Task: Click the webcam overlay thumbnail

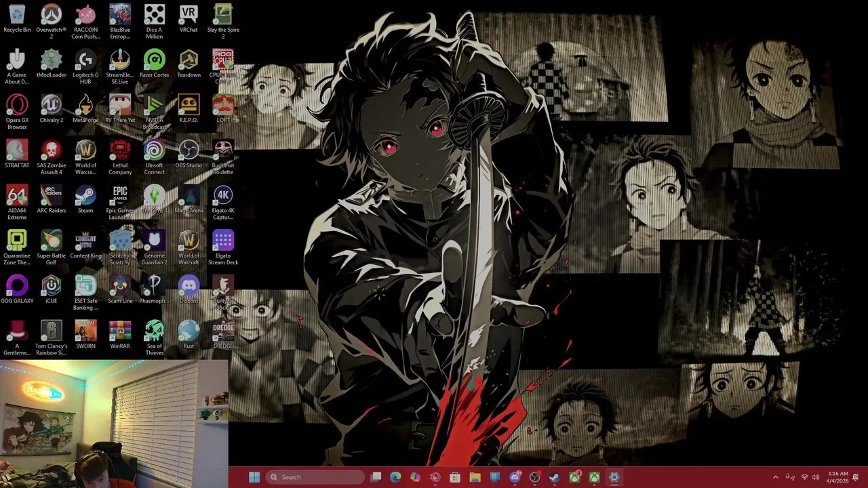Action: pos(114,424)
